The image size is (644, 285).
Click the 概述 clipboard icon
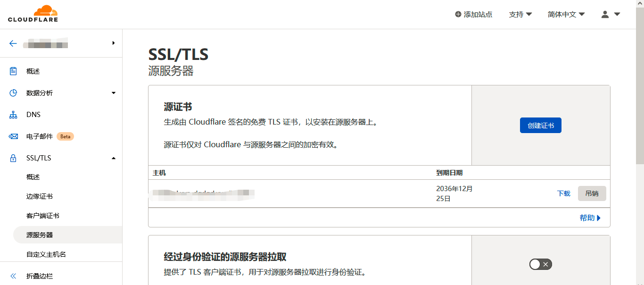pyautogui.click(x=14, y=71)
